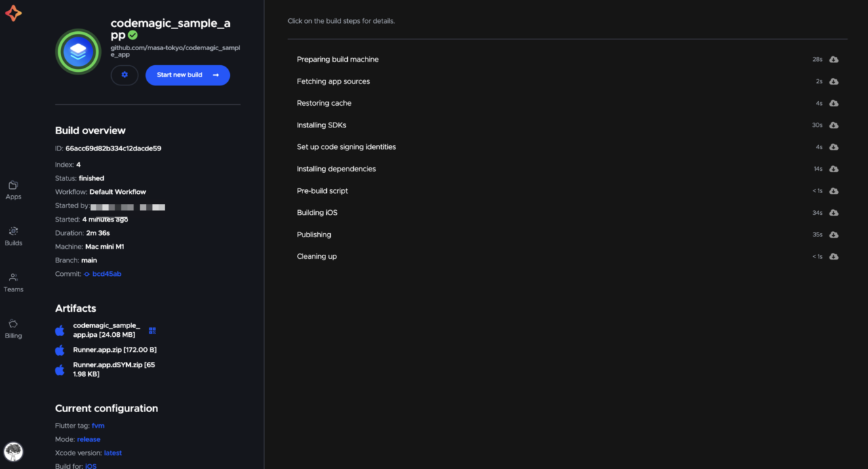Download log for Pre-build script
This screenshot has width=868, height=469.
click(834, 191)
